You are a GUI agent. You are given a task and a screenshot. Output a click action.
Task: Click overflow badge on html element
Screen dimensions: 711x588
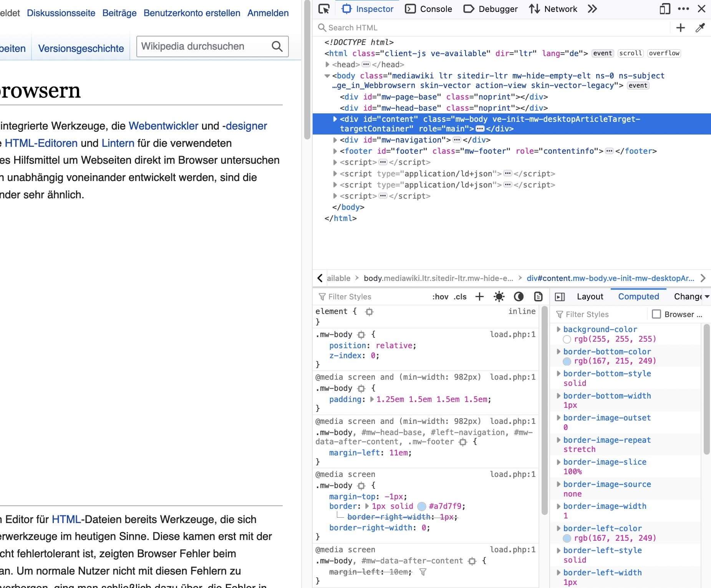(x=664, y=53)
